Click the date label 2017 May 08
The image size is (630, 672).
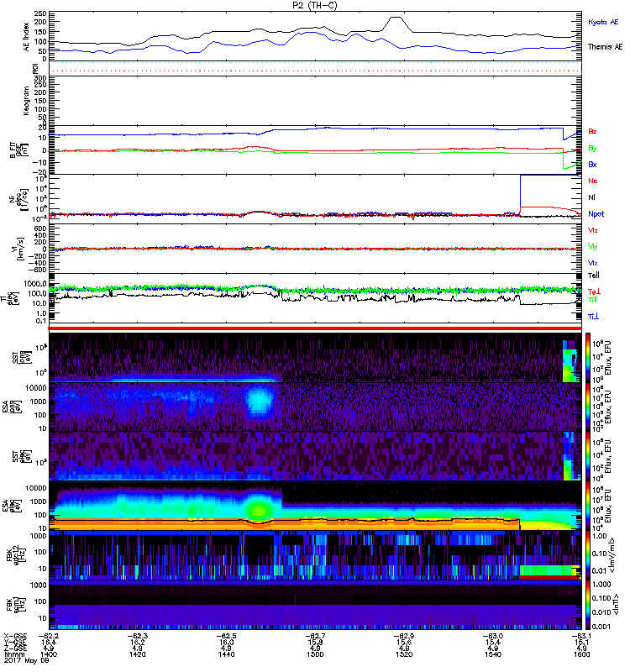(x=27, y=660)
